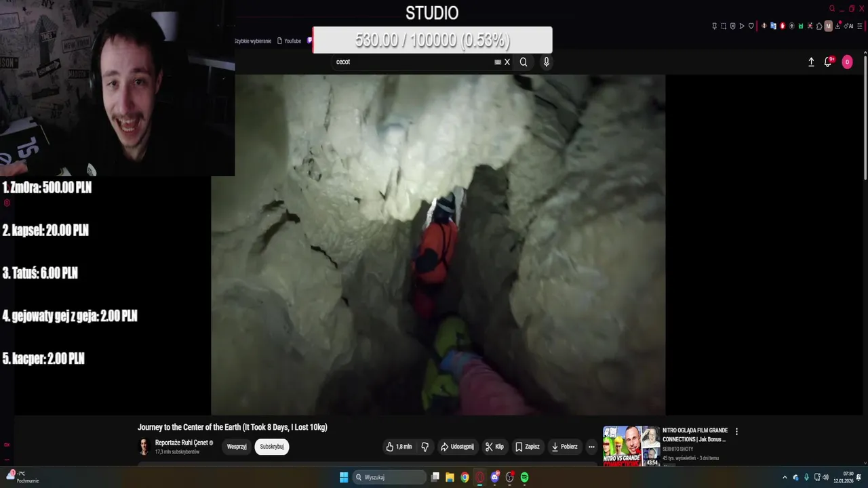Screen dimensions: 868x488
Task: Click the browser snapshot selection icon
Action: click(x=724, y=26)
